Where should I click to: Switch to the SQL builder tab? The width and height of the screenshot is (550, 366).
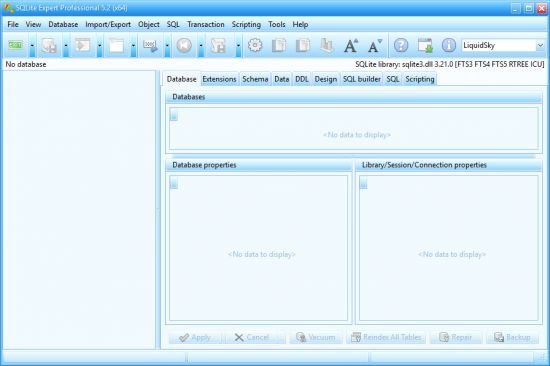(x=362, y=79)
